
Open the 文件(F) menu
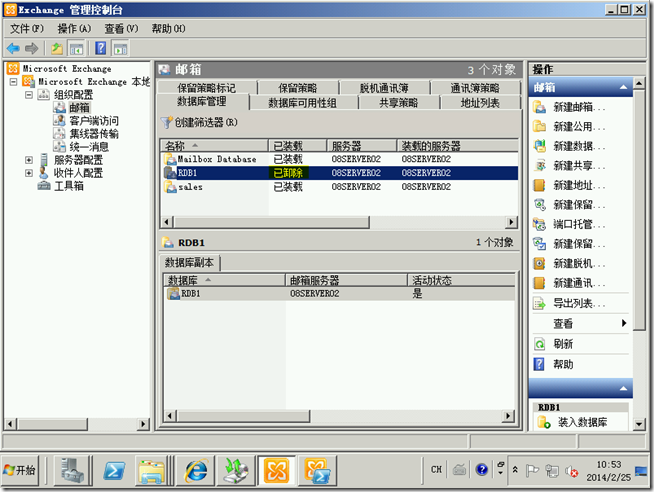click(x=27, y=29)
